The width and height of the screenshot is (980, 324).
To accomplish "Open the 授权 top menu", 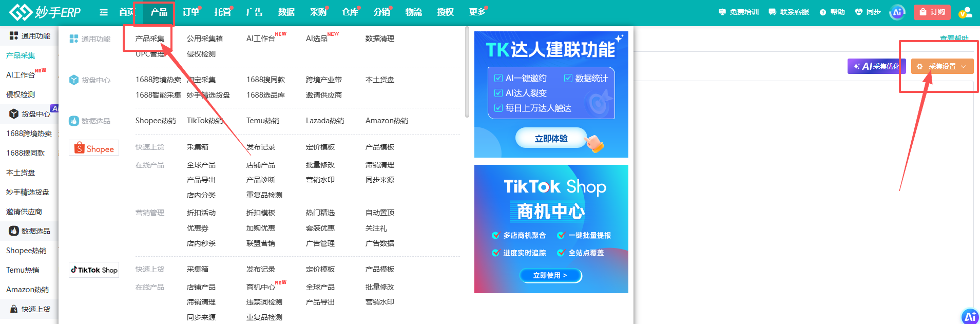I will pos(446,12).
